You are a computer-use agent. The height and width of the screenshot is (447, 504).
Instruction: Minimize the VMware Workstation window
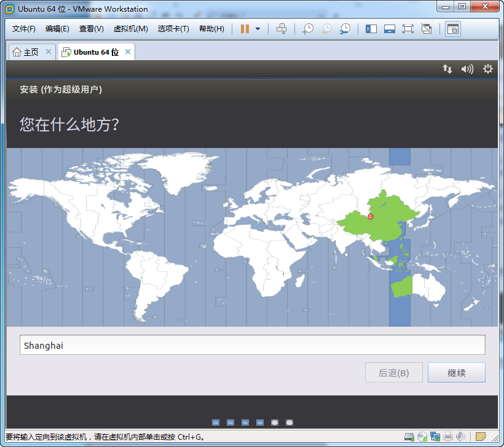point(446,6)
